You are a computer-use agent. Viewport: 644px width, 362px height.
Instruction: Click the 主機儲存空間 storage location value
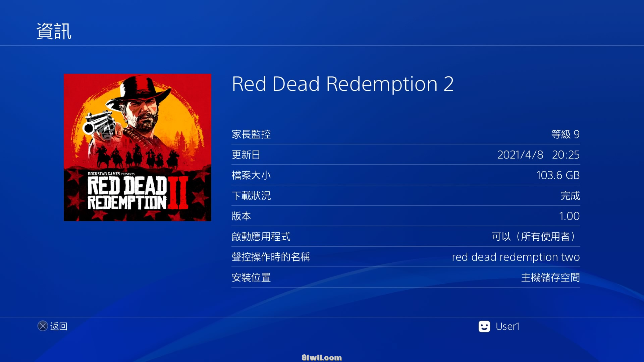coord(550,278)
